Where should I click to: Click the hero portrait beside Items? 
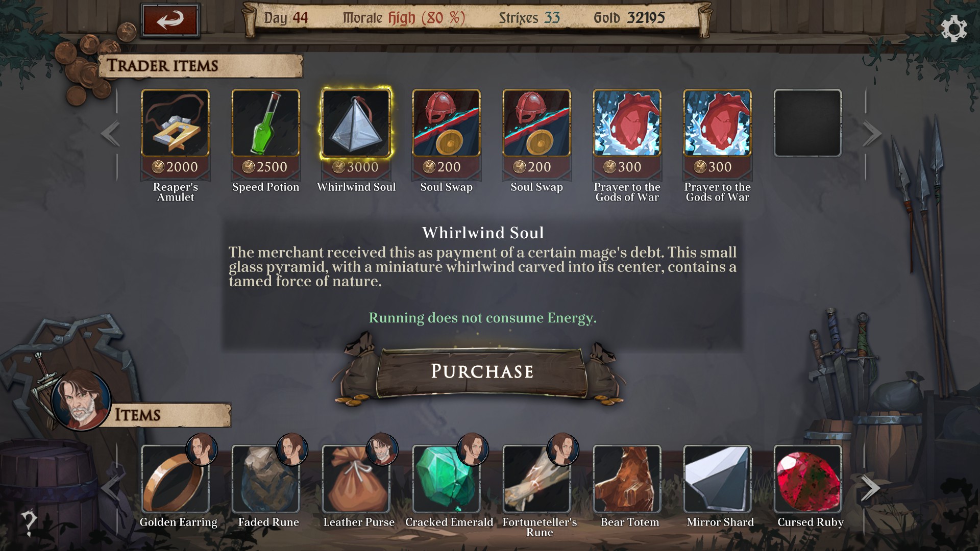[x=81, y=400]
